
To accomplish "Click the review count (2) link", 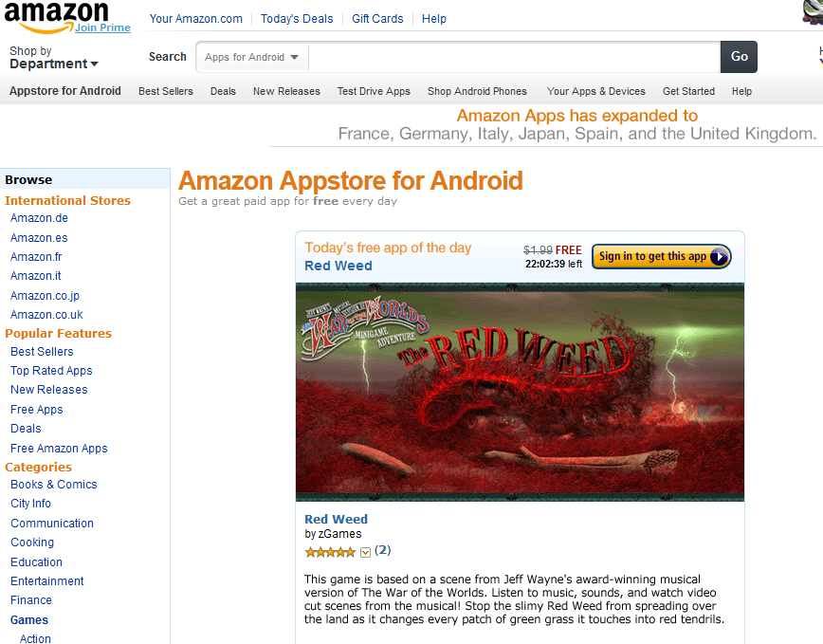I will coord(383,550).
